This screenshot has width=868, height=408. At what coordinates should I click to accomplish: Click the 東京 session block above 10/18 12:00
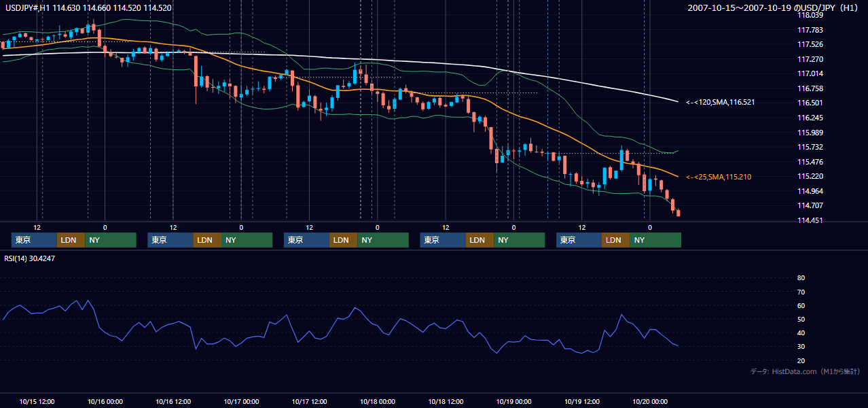443,240
